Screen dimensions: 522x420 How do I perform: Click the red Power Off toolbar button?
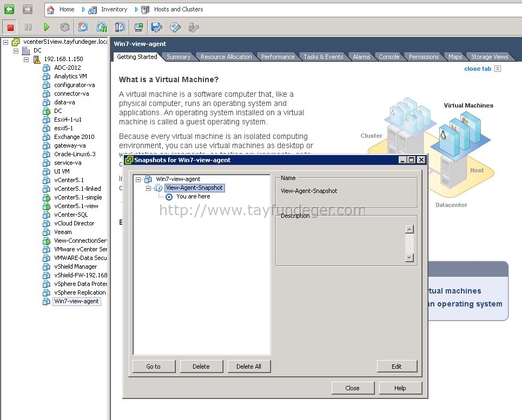[x=10, y=27]
